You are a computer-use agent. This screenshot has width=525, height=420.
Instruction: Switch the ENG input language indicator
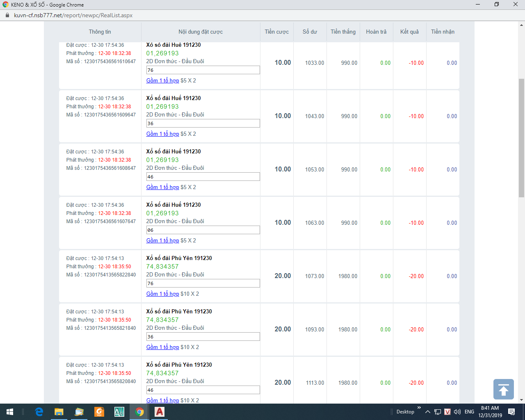(x=469, y=412)
